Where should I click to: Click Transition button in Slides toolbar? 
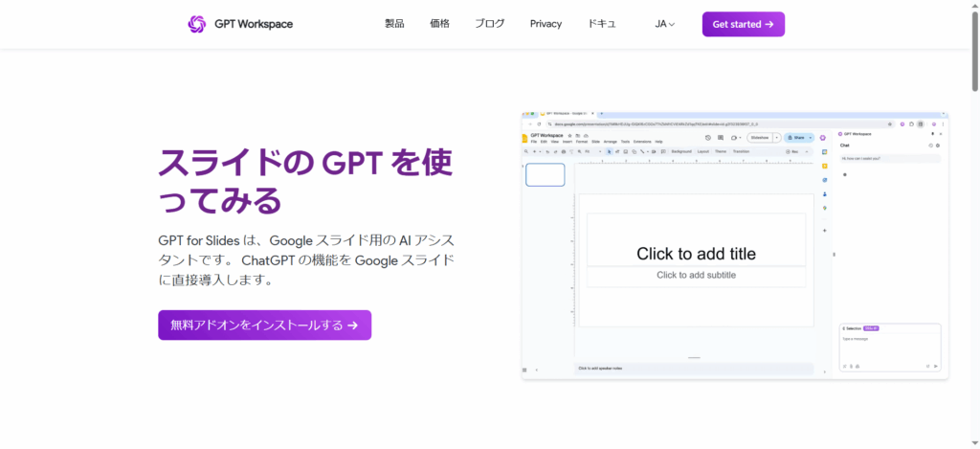tap(741, 151)
